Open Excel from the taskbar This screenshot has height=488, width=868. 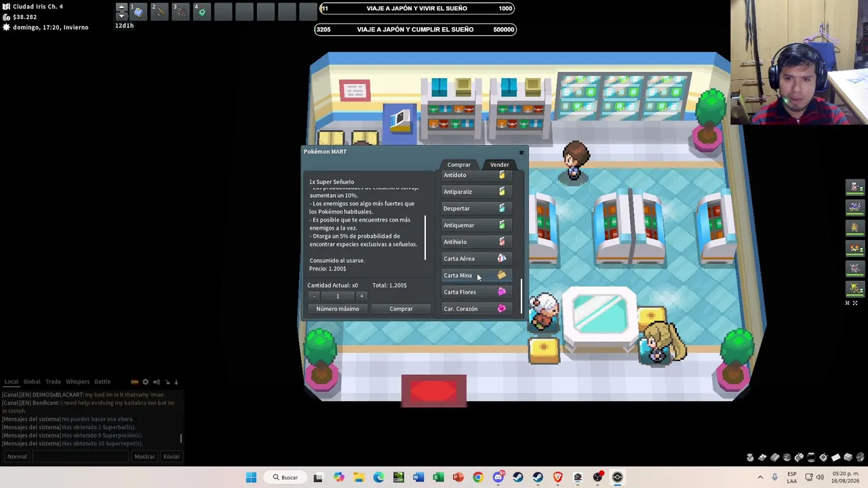[438, 477]
